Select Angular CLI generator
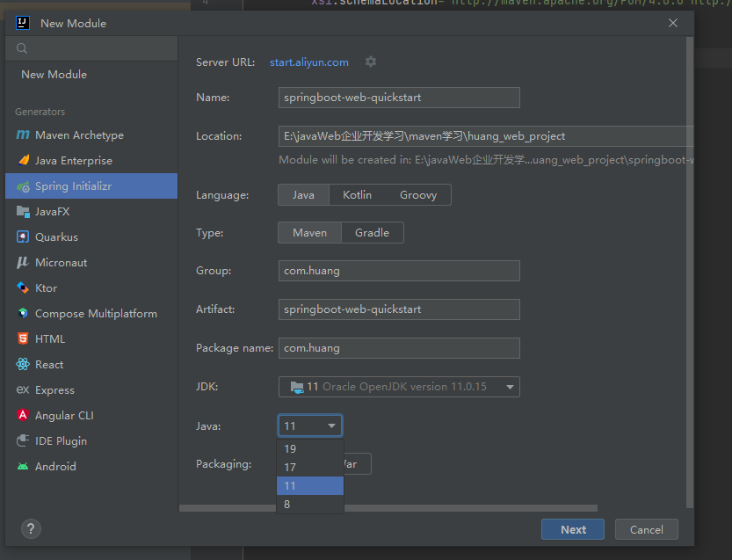 point(91,415)
